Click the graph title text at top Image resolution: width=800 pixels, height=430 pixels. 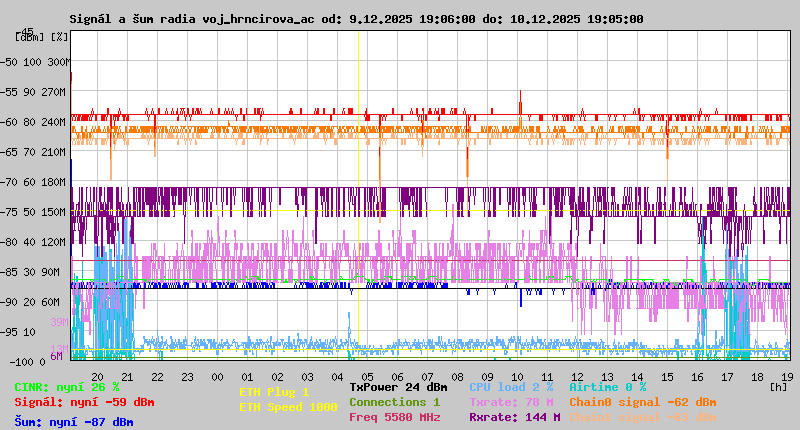[356, 19]
